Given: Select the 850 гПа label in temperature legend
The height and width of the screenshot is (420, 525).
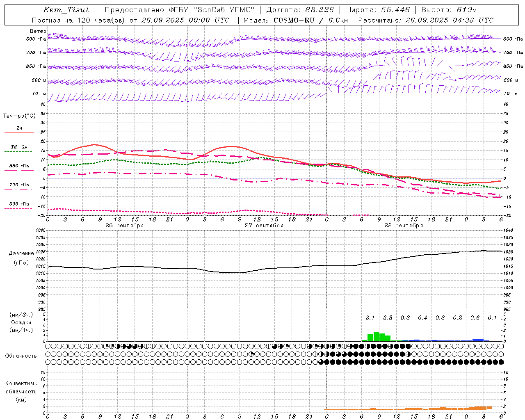Looking at the screenshot, I should (x=19, y=166).
